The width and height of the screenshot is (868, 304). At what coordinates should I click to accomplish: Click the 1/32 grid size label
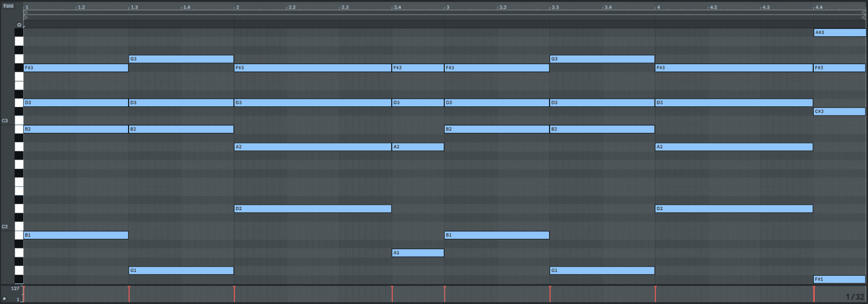(855, 297)
